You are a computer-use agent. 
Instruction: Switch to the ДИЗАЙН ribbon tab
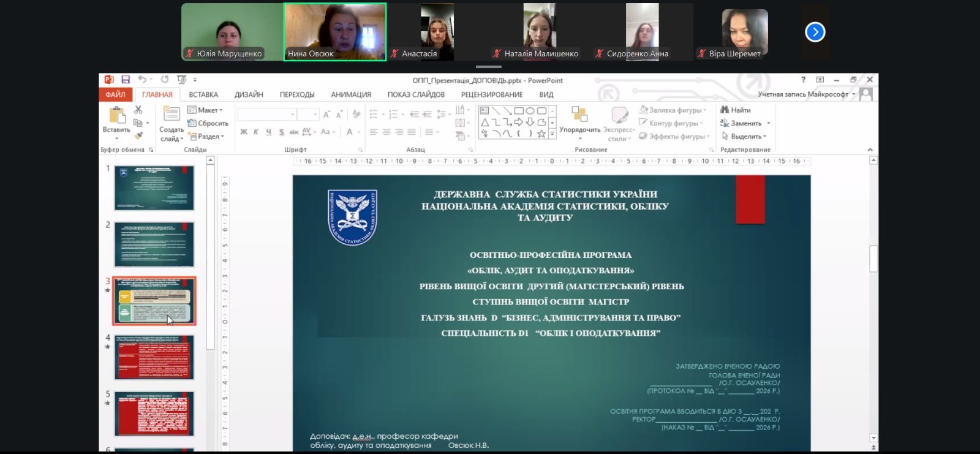click(x=249, y=95)
